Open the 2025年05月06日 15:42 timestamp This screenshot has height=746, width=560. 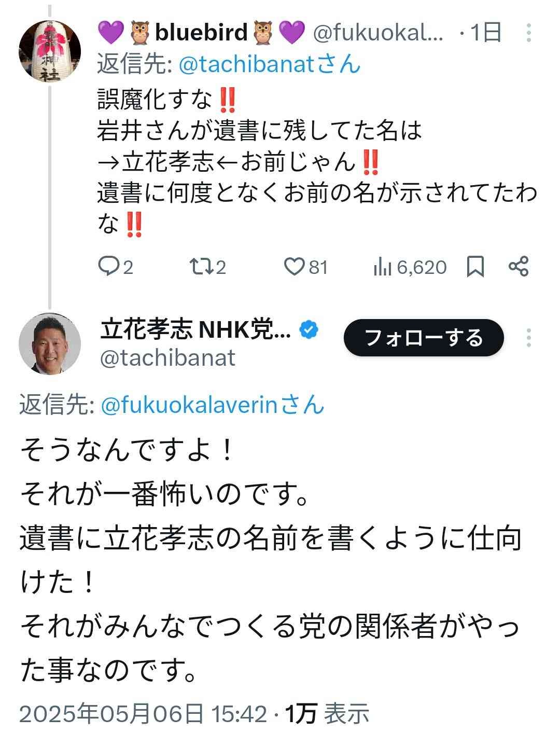(x=143, y=714)
